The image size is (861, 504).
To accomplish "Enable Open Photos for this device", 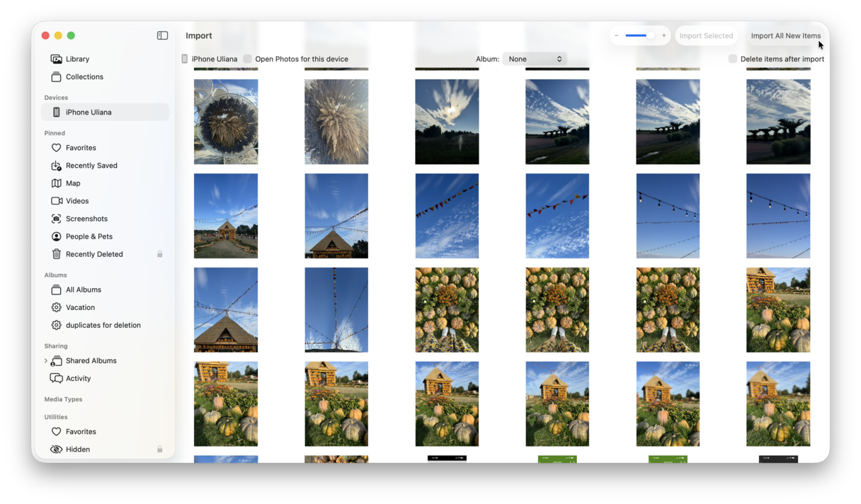I will click(x=248, y=59).
